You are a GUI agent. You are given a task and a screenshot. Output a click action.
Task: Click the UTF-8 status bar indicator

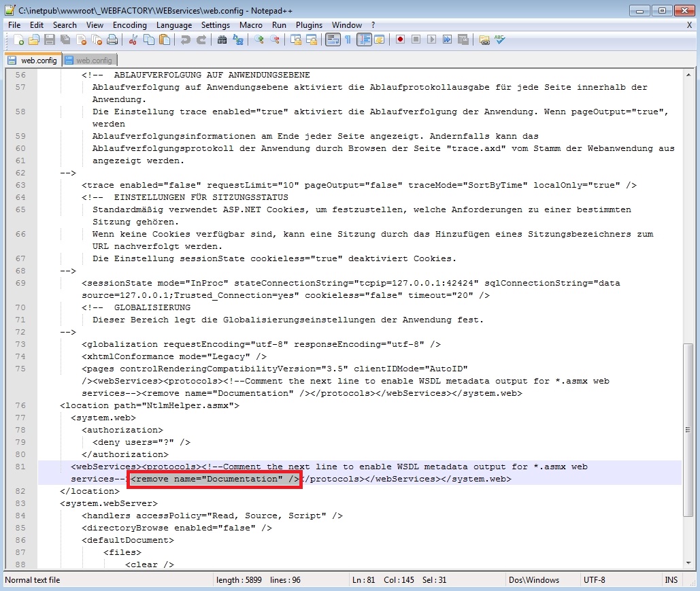click(594, 579)
